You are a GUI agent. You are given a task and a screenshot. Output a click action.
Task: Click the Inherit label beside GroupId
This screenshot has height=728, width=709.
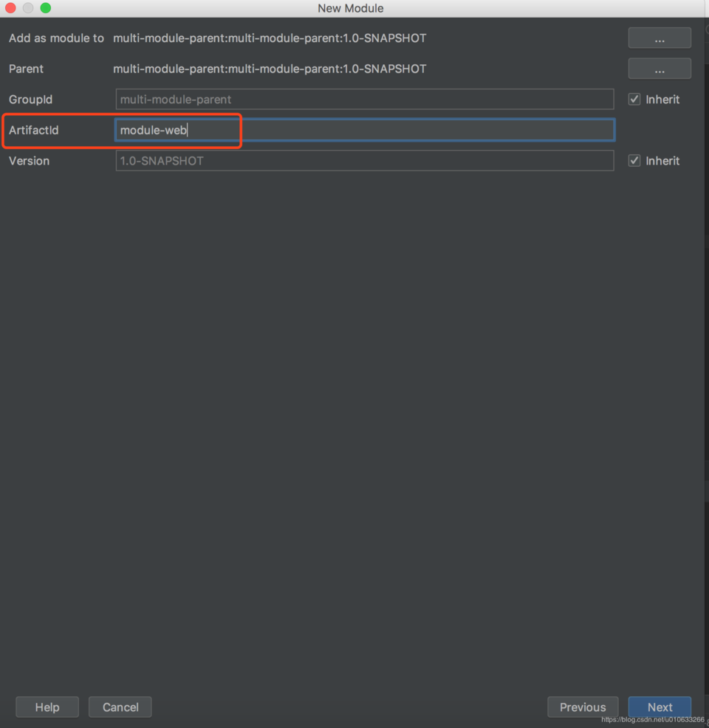point(662,99)
